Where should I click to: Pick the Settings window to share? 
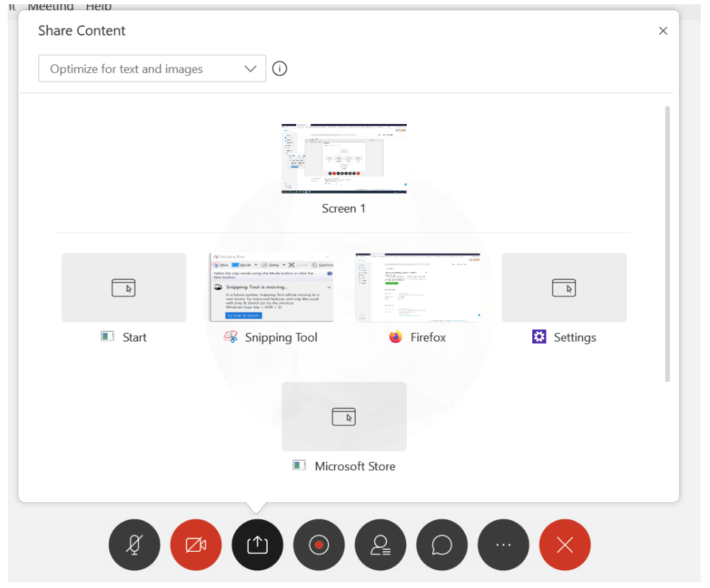click(x=564, y=288)
